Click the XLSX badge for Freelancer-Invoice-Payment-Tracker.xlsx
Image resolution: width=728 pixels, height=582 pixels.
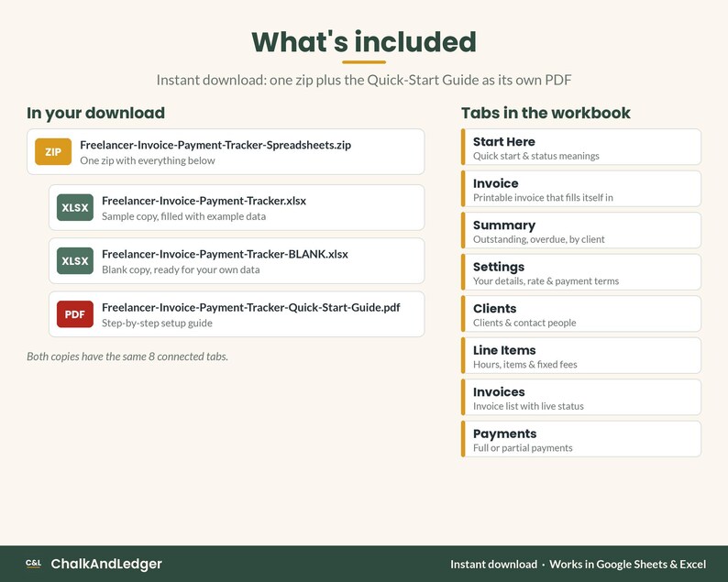click(75, 207)
